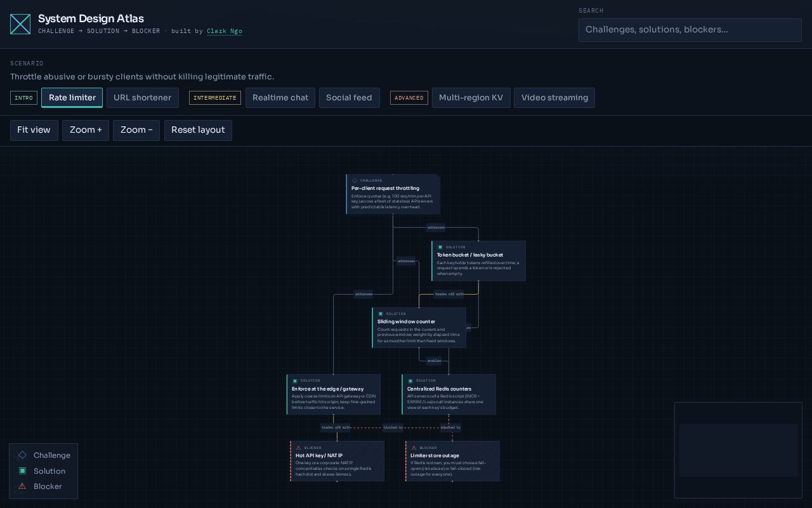Image resolution: width=812 pixels, height=508 pixels.
Task: Click the Reset layout button
Action: tap(198, 130)
